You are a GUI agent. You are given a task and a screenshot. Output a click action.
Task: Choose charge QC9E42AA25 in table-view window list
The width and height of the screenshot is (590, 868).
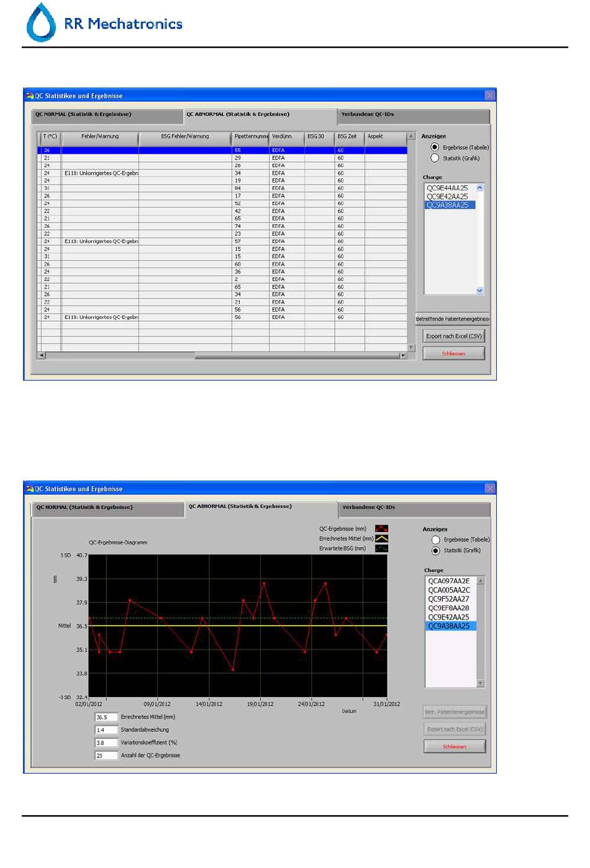click(x=450, y=197)
